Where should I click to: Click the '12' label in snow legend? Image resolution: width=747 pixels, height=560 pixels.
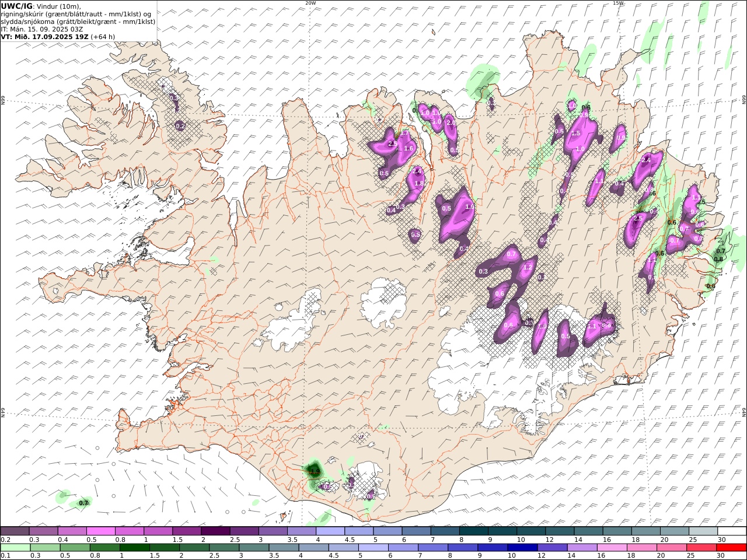tap(550, 540)
